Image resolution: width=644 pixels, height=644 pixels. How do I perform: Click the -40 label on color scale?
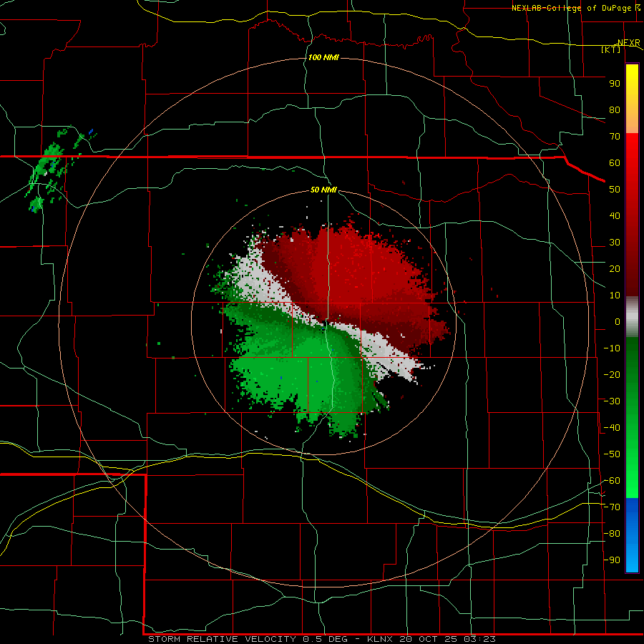click(x=612, y=428)
